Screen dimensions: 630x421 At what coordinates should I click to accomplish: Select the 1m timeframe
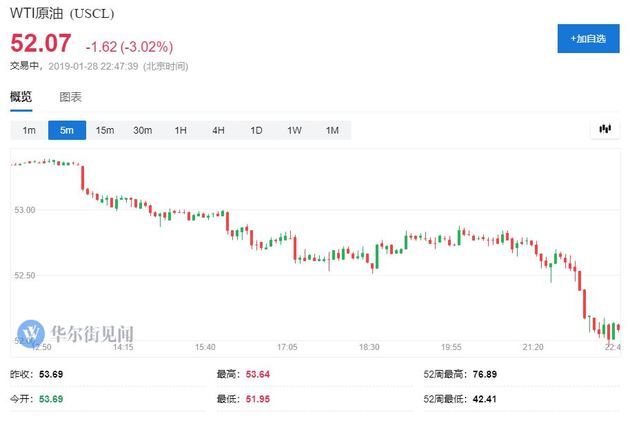(x=29, y=130)
